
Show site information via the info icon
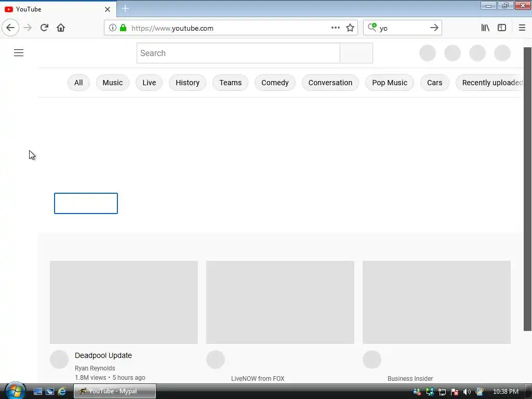pyautogui.click(x=113, y=28)
